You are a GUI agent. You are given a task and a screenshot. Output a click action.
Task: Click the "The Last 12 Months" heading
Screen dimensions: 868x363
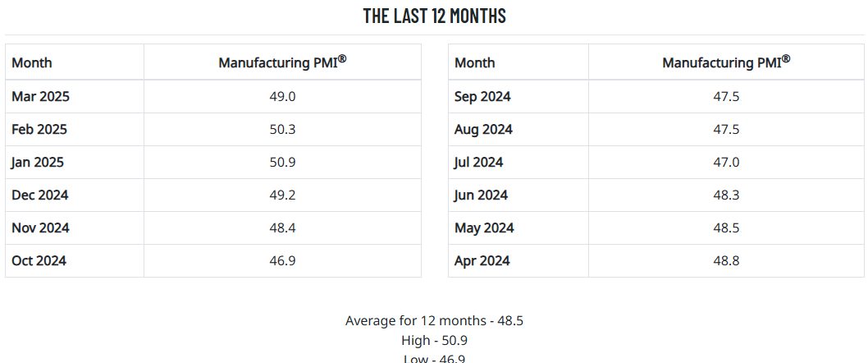(x=434, y=16)
